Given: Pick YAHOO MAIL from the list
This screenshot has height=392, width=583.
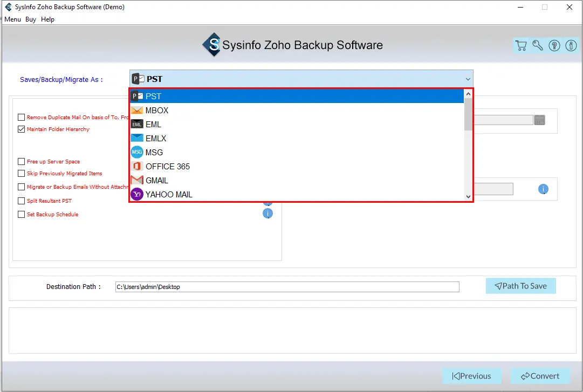Looking at the screenshot, I should coord(297,194).
